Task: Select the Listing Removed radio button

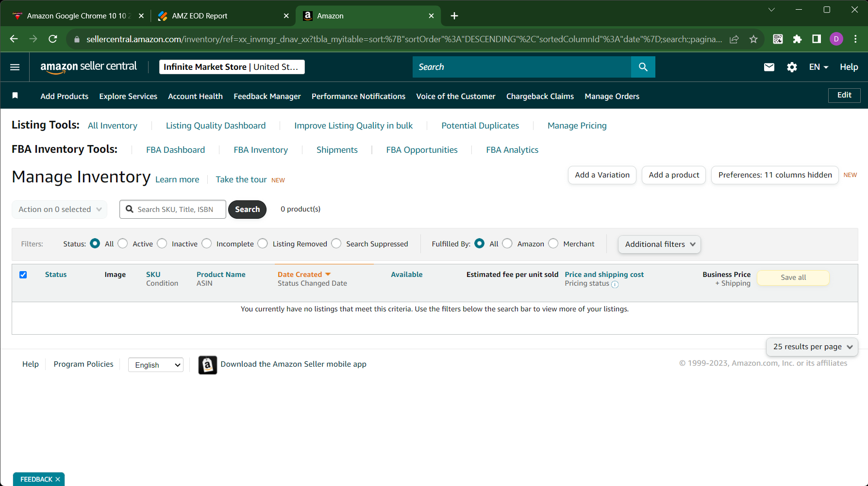Action: pyautogui.click(x=263, y=243)
